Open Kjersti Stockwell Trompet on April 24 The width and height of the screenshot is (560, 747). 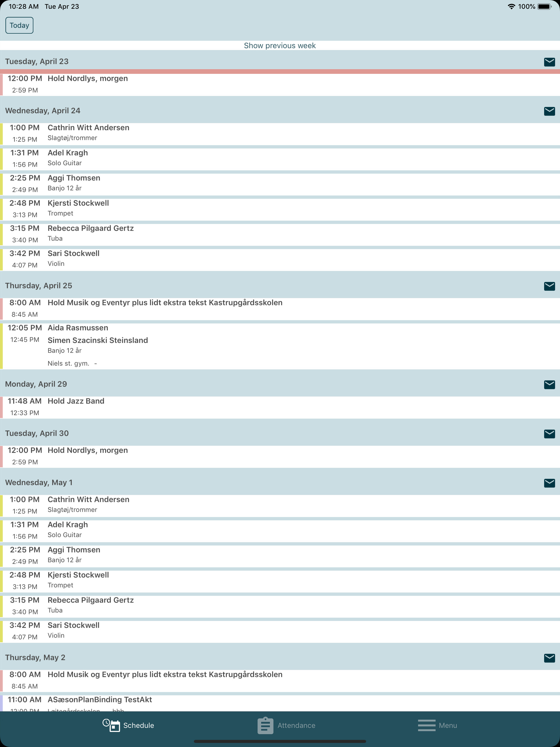click(280, 209)
